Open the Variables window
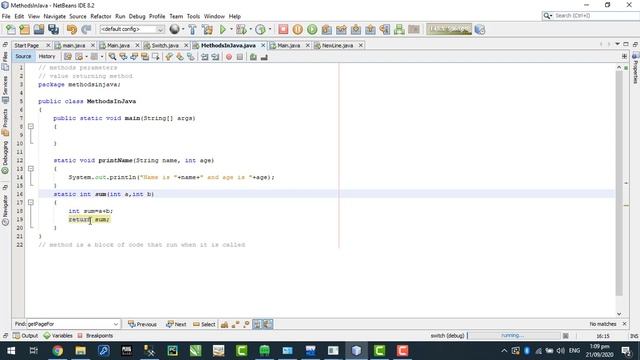 pyautogui.click(x=58, y=336)
